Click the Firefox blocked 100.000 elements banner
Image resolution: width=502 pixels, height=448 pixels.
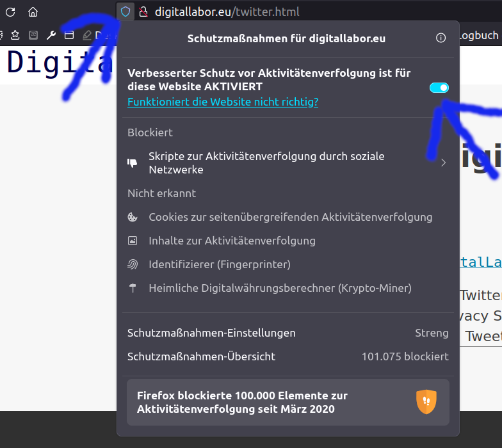288,402
